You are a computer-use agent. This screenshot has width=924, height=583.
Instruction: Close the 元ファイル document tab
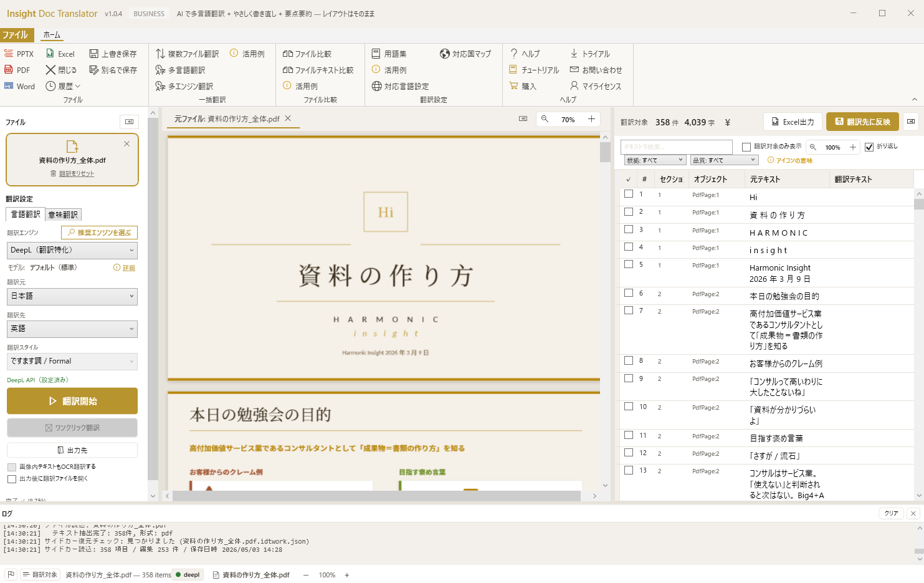pyautogui.click(x=288, y=118)
